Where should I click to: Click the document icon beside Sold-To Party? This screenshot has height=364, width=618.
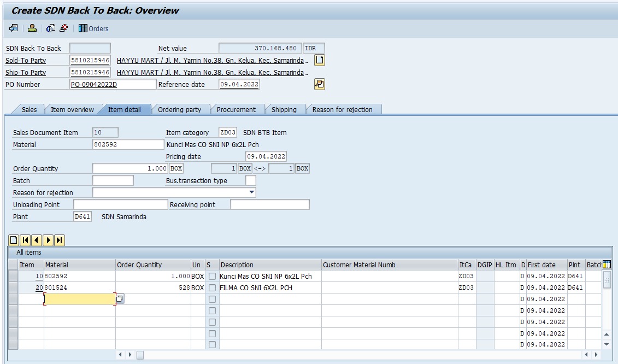tap(320, 60)
